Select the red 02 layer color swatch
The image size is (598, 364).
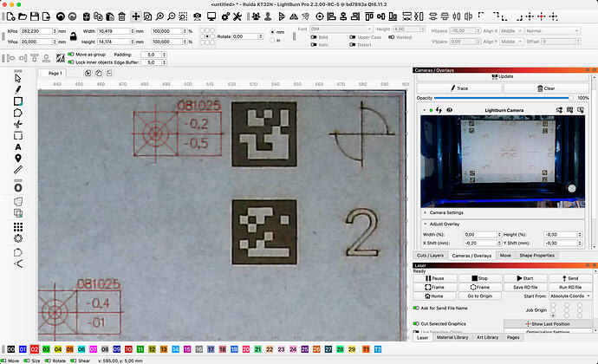click(x=35, y=349)
